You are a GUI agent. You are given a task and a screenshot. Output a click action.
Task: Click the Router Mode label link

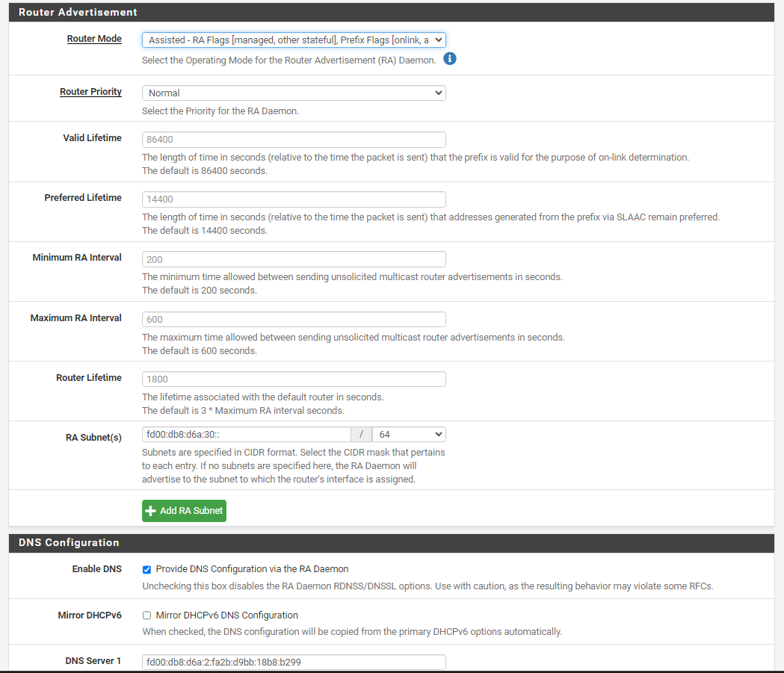point(94,39)
